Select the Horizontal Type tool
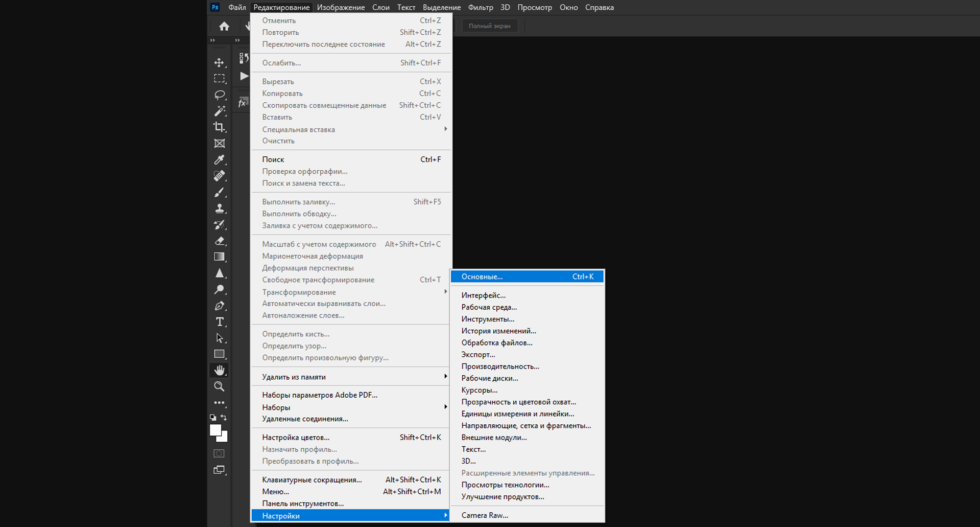 [219, 322]
